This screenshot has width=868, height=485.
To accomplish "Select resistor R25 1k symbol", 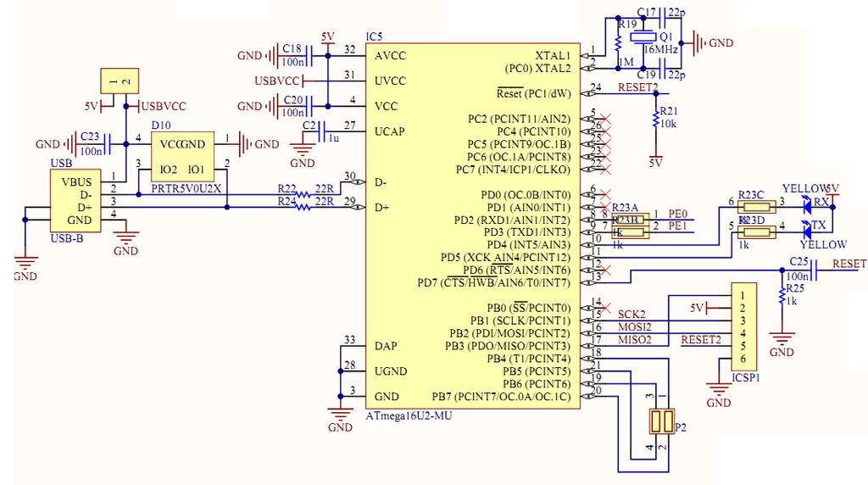I will 782,295.
